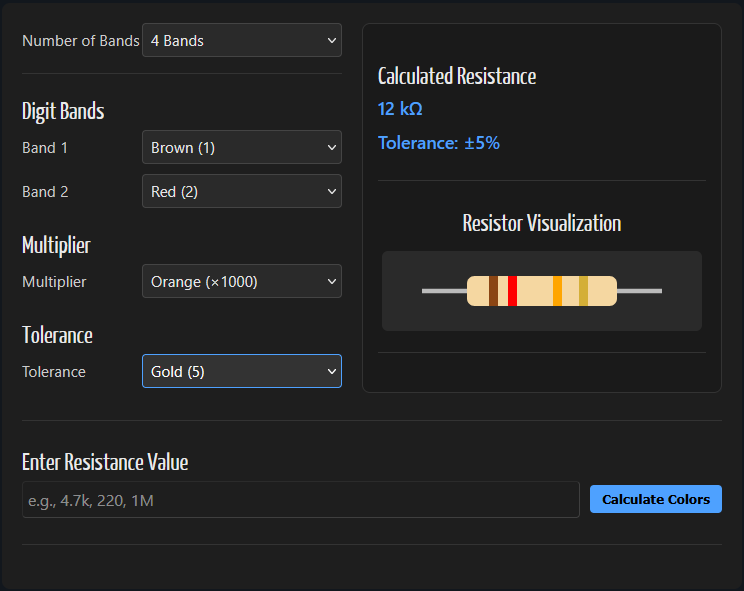Click the Digit Bands heading
This screenshot has height=591, width=744.
click(63, 111)
